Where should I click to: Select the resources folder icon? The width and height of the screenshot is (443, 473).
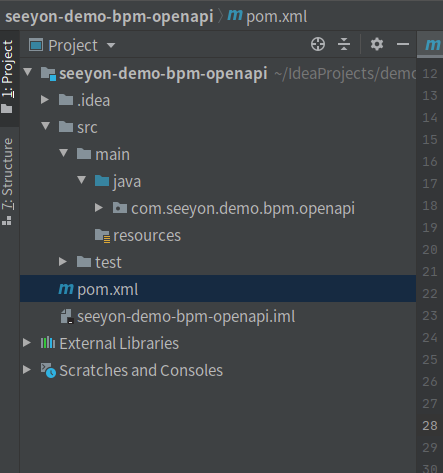(x=102, y=236)
